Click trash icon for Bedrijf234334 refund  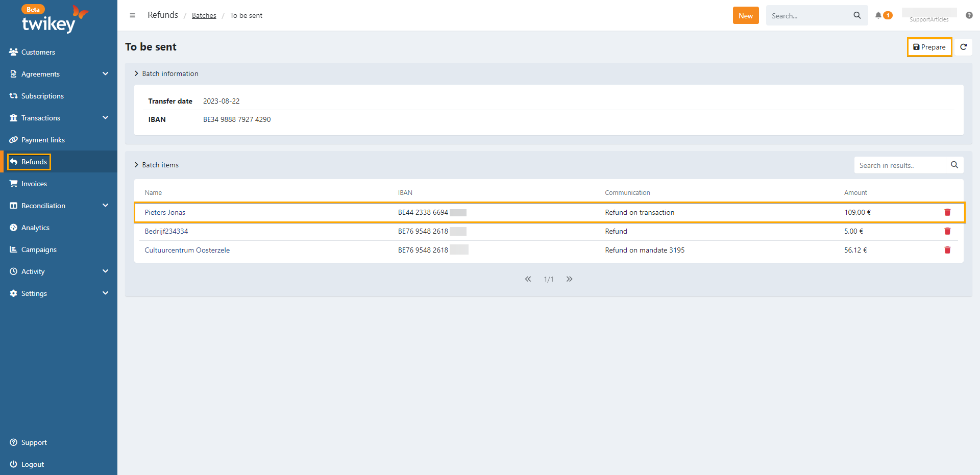947,231
